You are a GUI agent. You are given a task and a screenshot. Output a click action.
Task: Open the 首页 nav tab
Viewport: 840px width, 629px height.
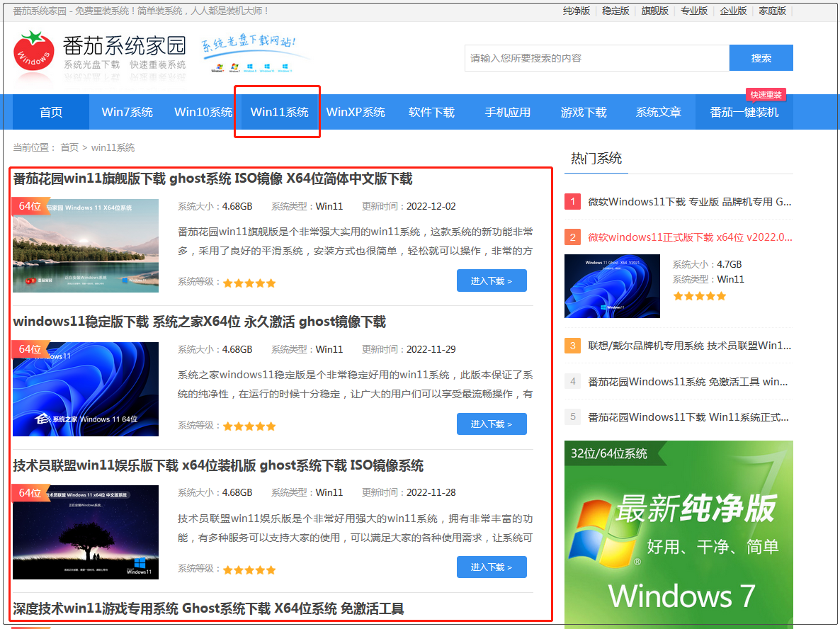[x=51, y=112]
